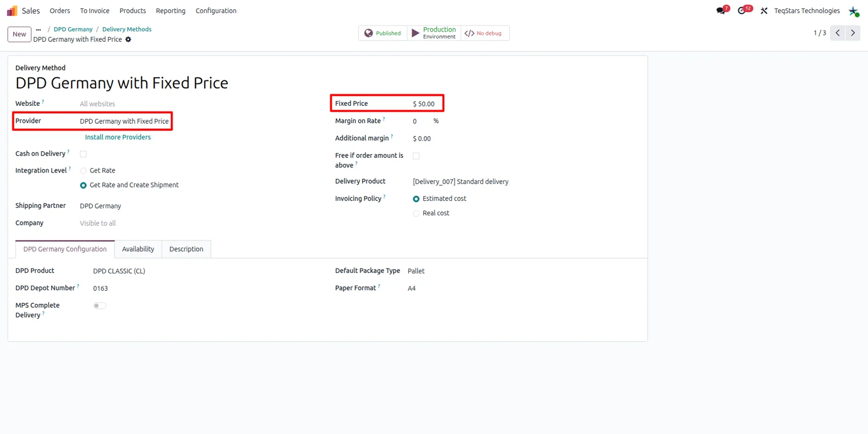Switch to the Description tab
This screenshot has height=434, width=868.
click(x=186, y=250)
